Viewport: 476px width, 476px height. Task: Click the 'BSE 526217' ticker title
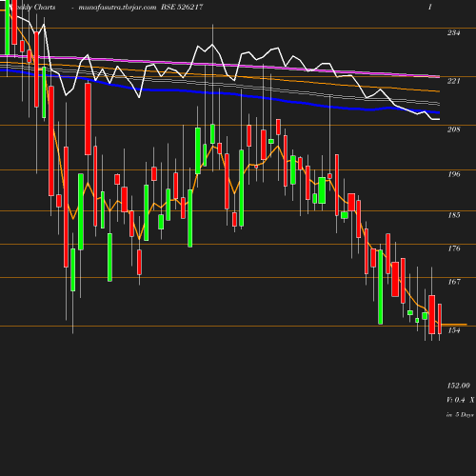pyautogui.click(x=182, y=7)
